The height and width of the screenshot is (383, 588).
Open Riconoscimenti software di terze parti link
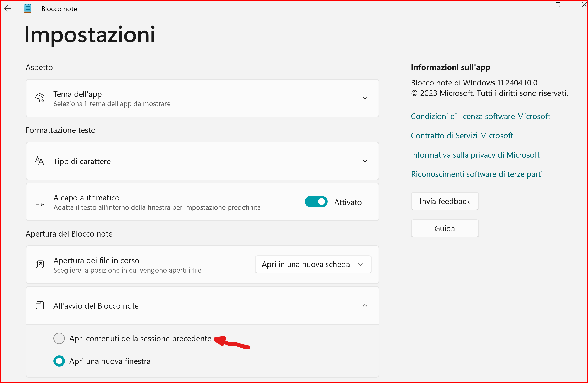[477, 174]
